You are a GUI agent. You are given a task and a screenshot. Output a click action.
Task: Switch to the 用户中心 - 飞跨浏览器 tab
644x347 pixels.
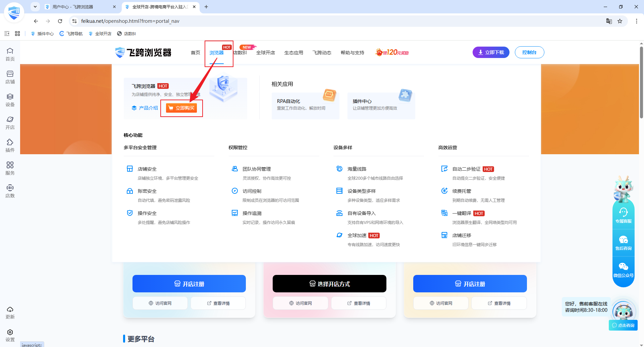80,7
